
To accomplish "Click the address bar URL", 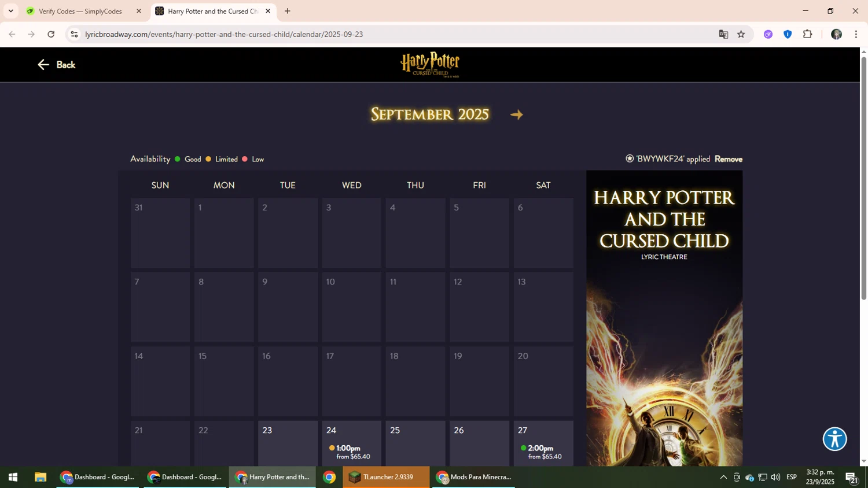I will click(224, 34).
